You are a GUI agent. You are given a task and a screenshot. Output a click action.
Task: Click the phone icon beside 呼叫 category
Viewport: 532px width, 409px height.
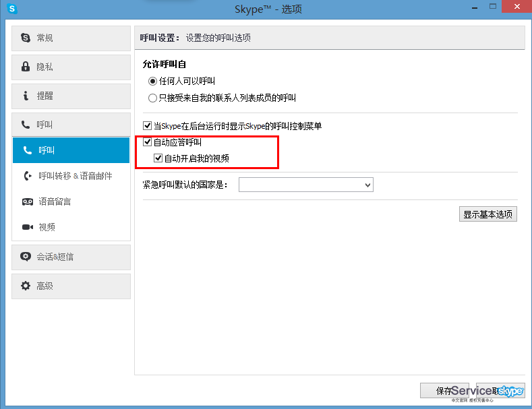pos(26,125)
